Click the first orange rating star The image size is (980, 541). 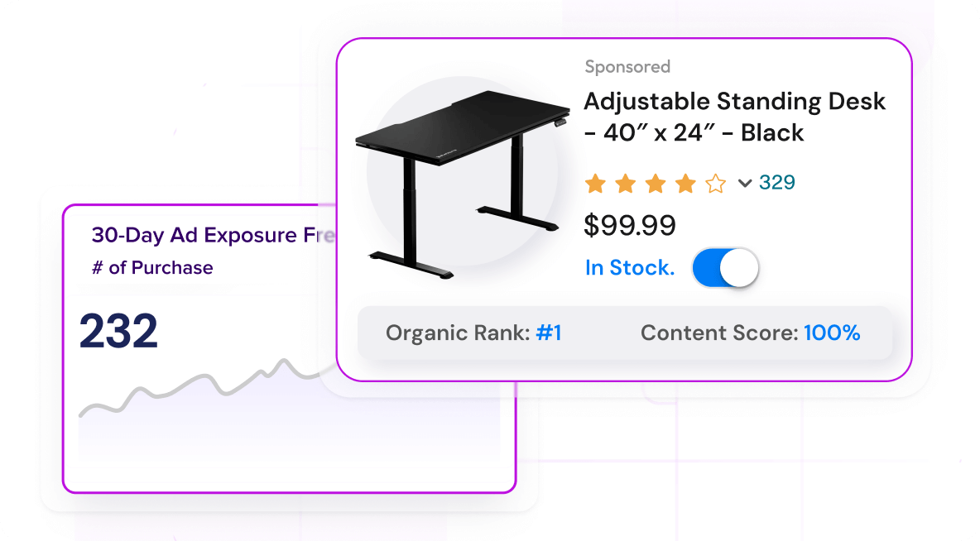tap(596, 184)
